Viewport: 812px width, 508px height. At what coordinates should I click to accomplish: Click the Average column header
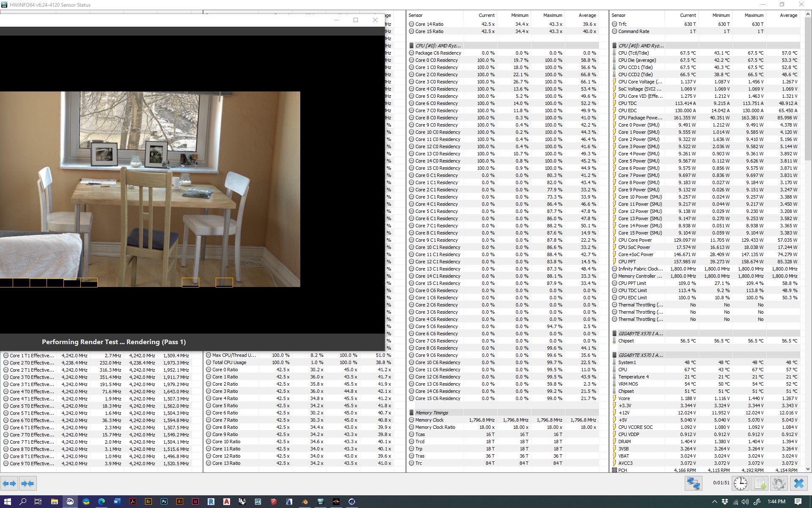tap(587, 15)
